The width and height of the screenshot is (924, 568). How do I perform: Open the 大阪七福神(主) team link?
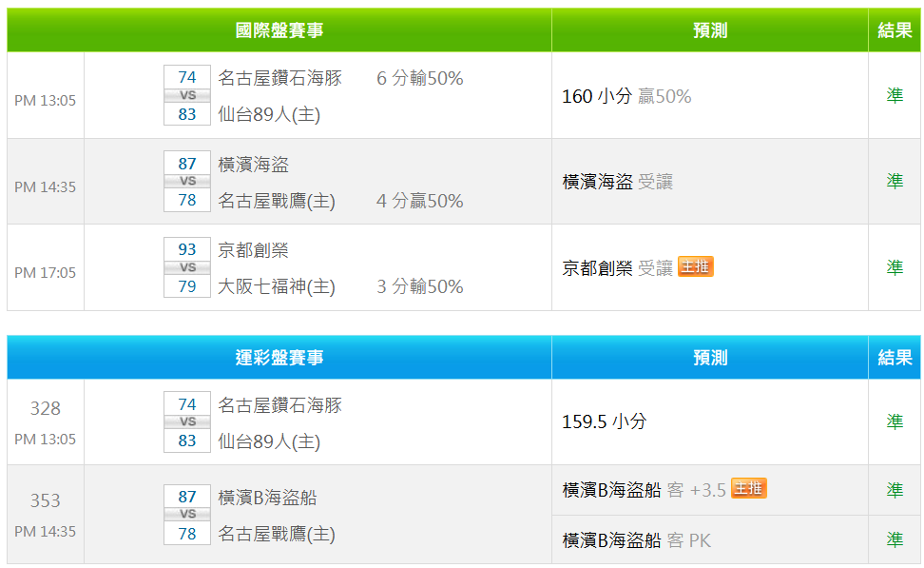pos(277,286)
